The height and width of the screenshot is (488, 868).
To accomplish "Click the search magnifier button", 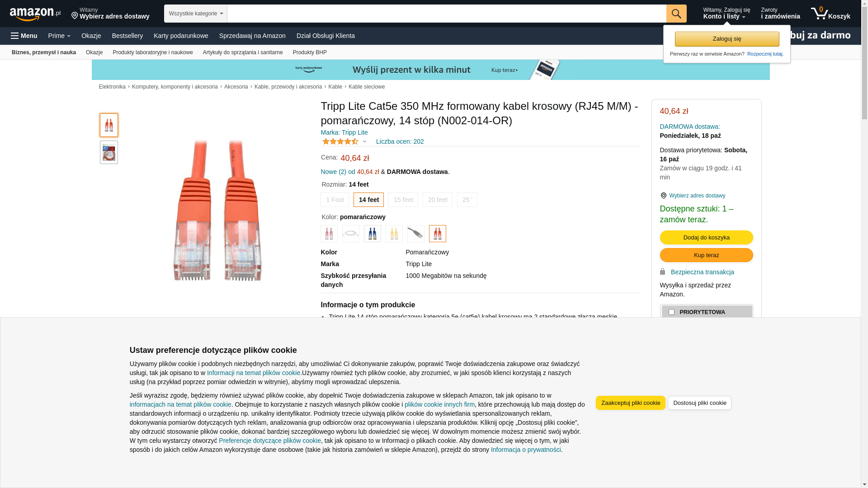I will (x=676, y=14).
